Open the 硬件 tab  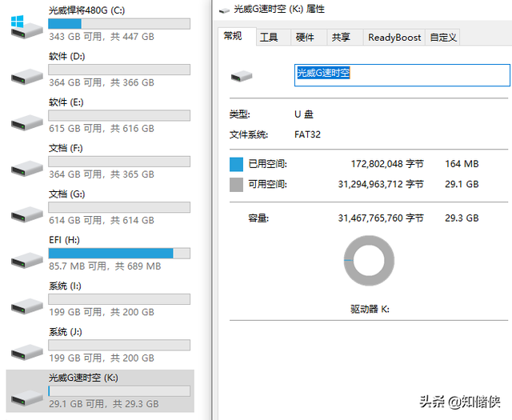click(305, 37)
